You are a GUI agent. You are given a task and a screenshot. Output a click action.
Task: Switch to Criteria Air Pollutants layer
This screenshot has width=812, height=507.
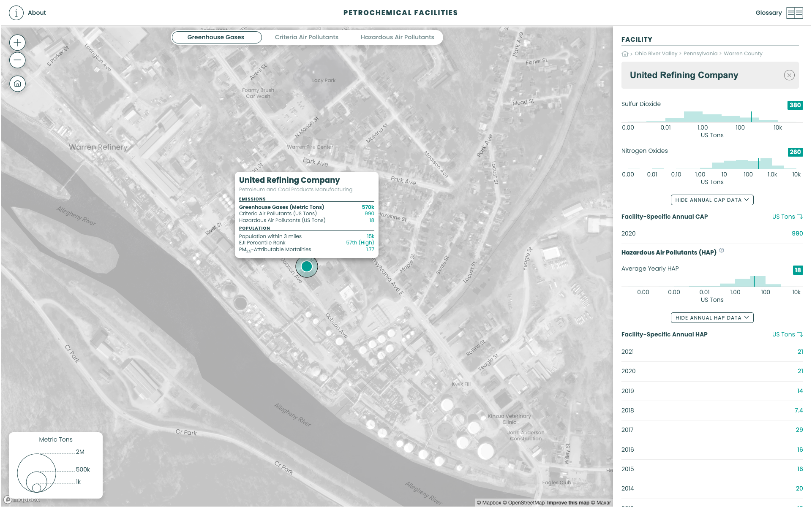click(306, 37)
